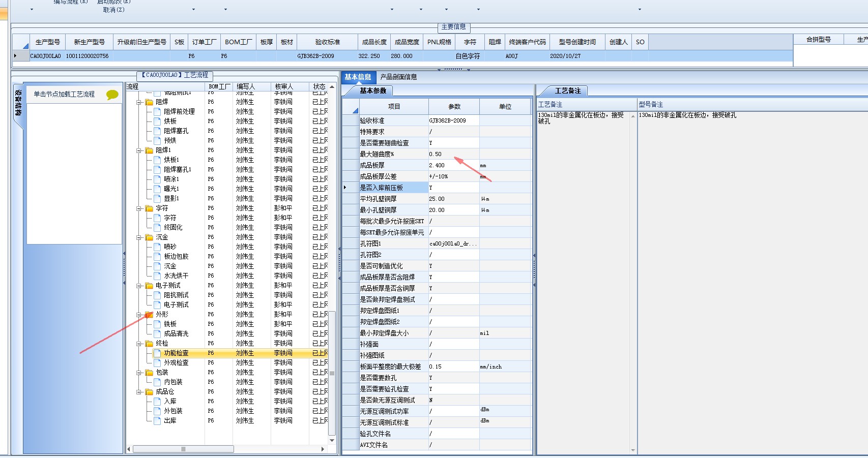
Task: Collapse the 终检 tree node
Action: (x=139, y=344)
